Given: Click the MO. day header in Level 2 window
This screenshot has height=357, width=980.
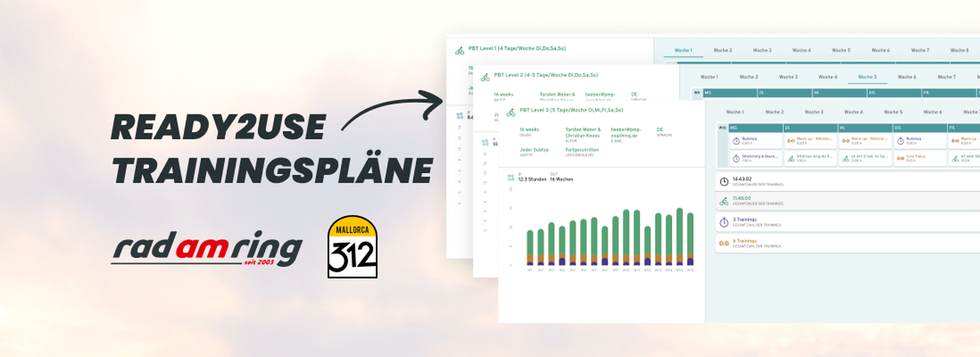Looking at the screenshot, I should (x=730, y=93).
